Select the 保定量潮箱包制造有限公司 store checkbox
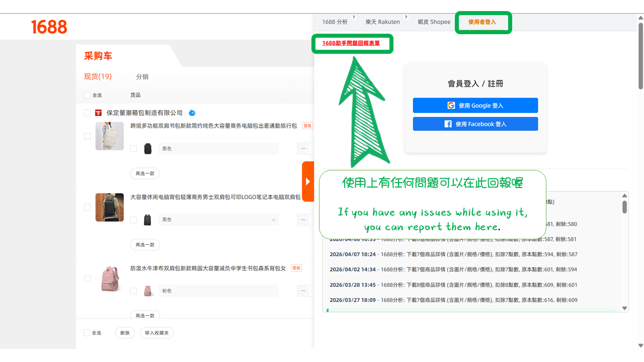644x362 pixels. click(x=88, y=113)
